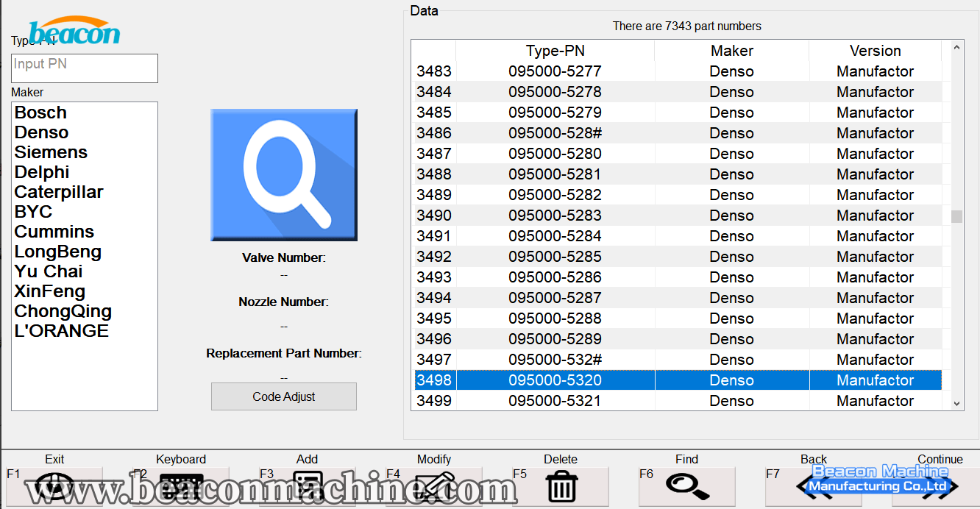Click the table scrollbar down arrow

pyautogui.click(x=956, y=403)
